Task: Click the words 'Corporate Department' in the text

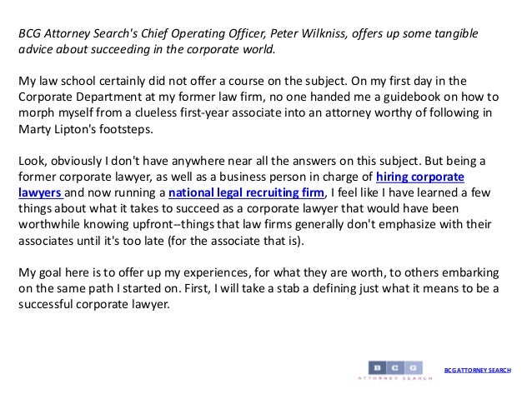Action: point(80,97)
